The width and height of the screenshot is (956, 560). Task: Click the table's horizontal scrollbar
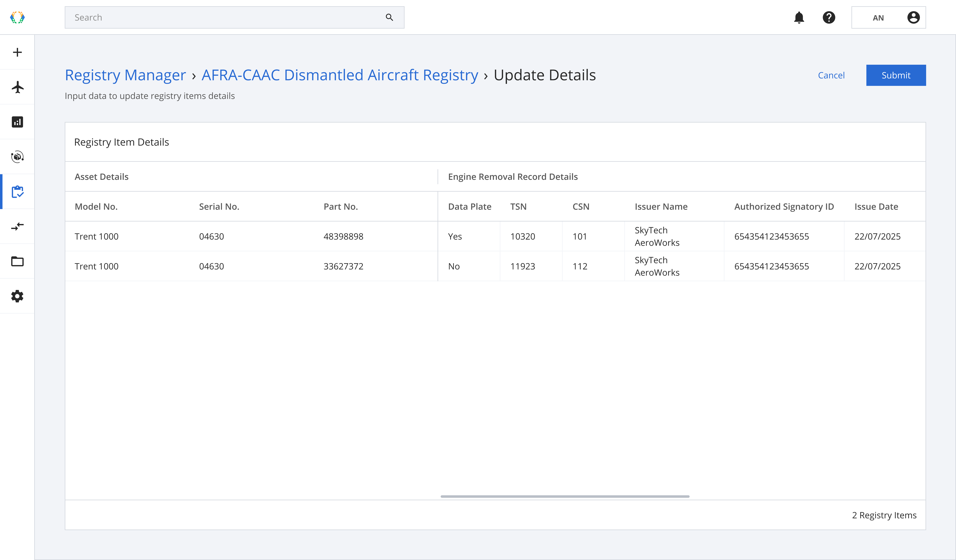tap(565, 496)
